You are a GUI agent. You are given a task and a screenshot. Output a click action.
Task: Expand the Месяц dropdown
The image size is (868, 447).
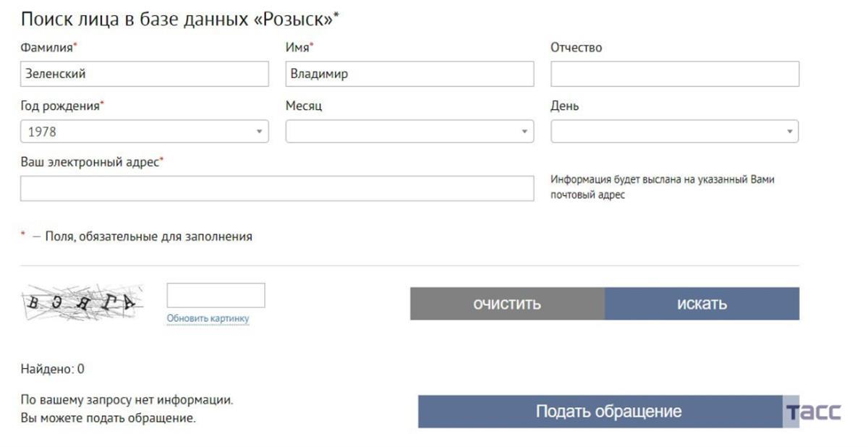pos(409,132)
